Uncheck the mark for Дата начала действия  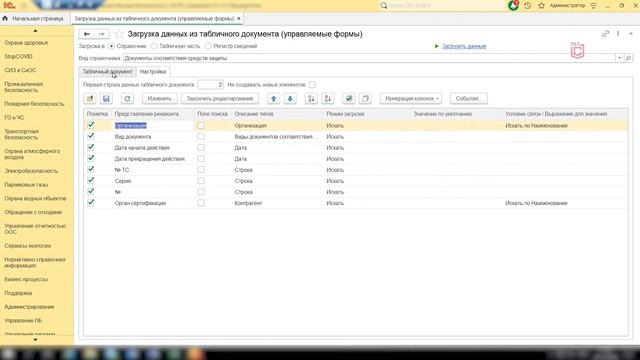click(x=91, y=147)
